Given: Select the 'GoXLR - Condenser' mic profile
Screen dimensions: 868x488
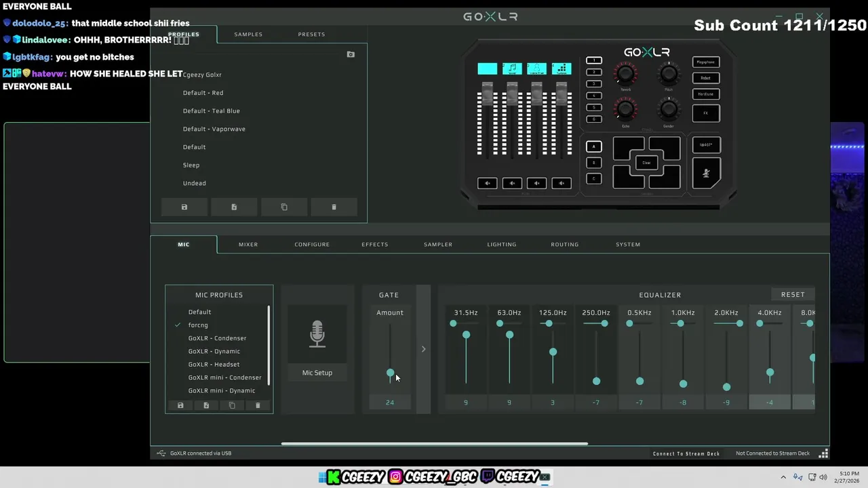Looking at the screenshot, I should [217, 338].
